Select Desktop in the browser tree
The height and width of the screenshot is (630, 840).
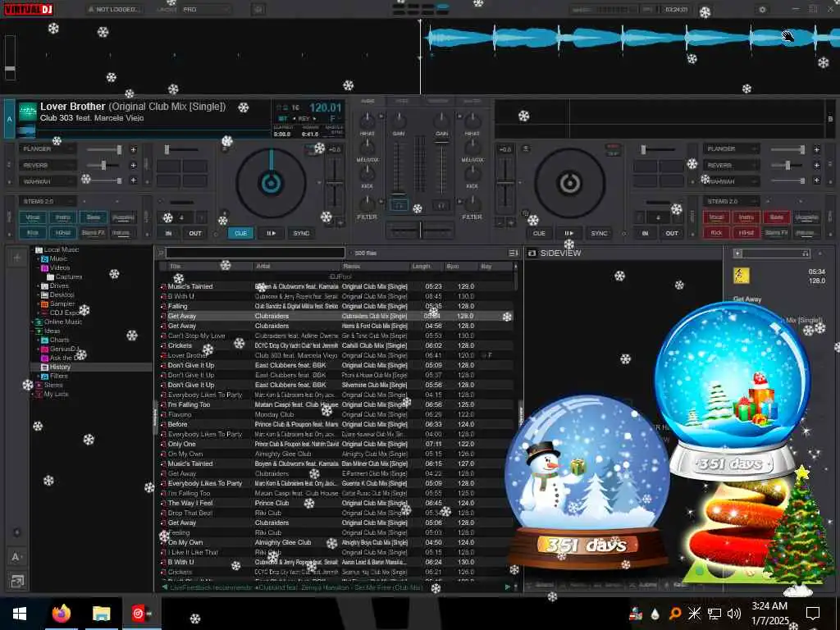62,295
